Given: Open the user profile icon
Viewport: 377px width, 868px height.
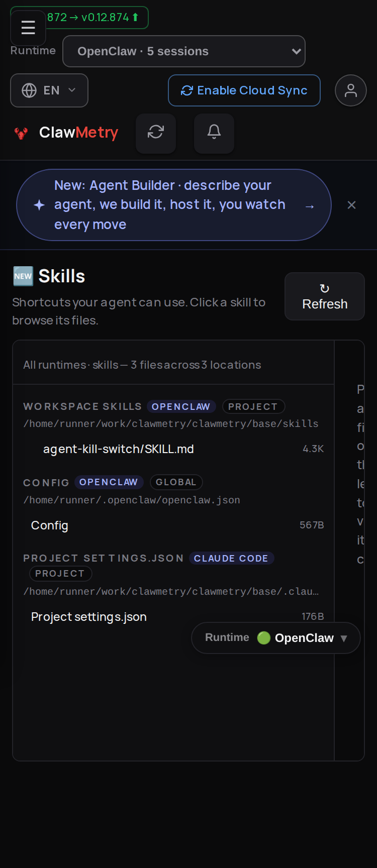Looking at the screenshot, I should coord(351,90).
